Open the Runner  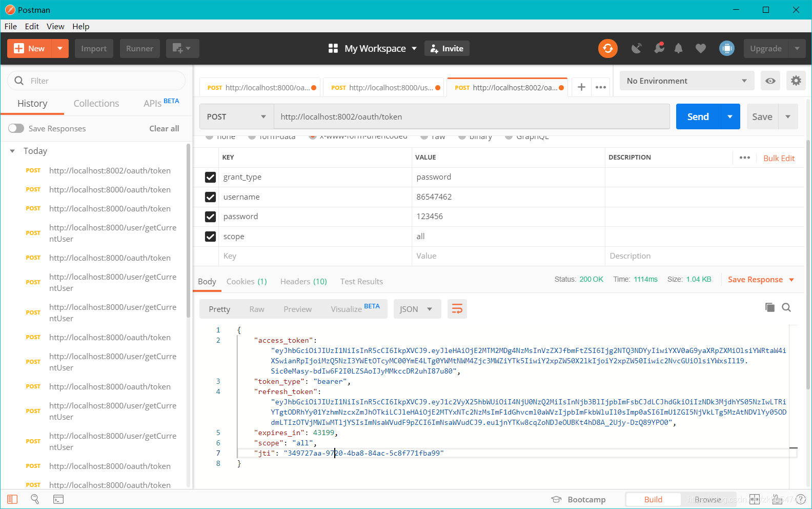pos(139,48)
